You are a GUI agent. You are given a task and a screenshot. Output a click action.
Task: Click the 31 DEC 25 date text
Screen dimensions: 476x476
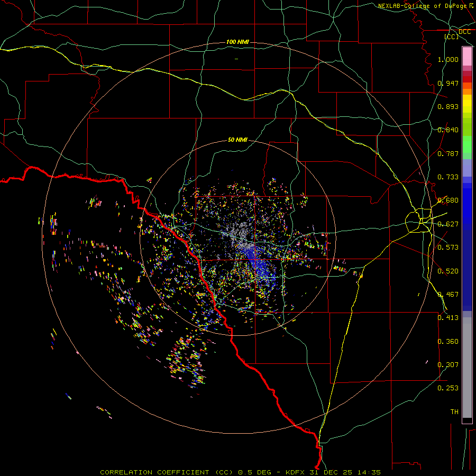pyautogui.click(x=331, y=472)
